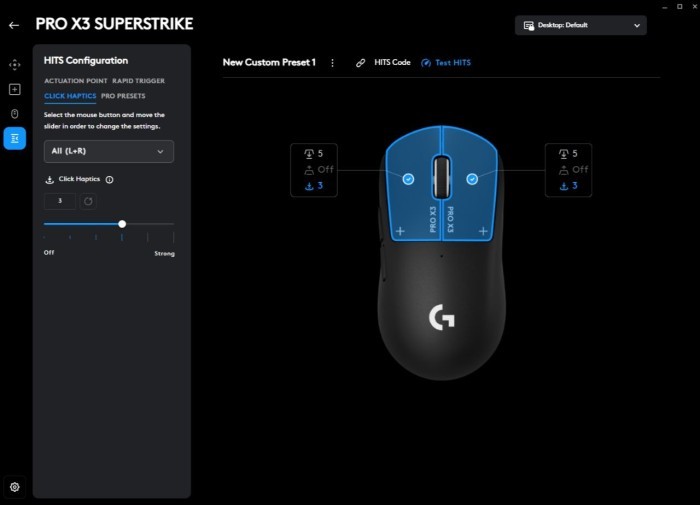Click rapid trigger icon in left info box
The image size is (700, 505).
click(x=309, y=170)
